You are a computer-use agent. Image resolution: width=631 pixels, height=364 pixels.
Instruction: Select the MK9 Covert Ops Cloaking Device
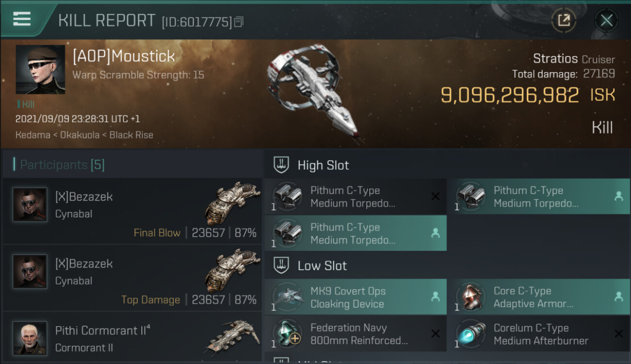tap(355, 298)
